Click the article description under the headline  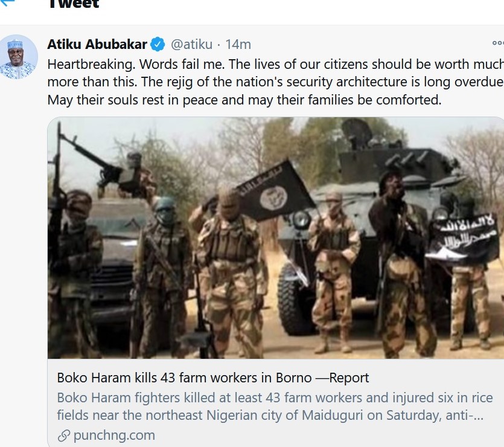pos(275,407)
